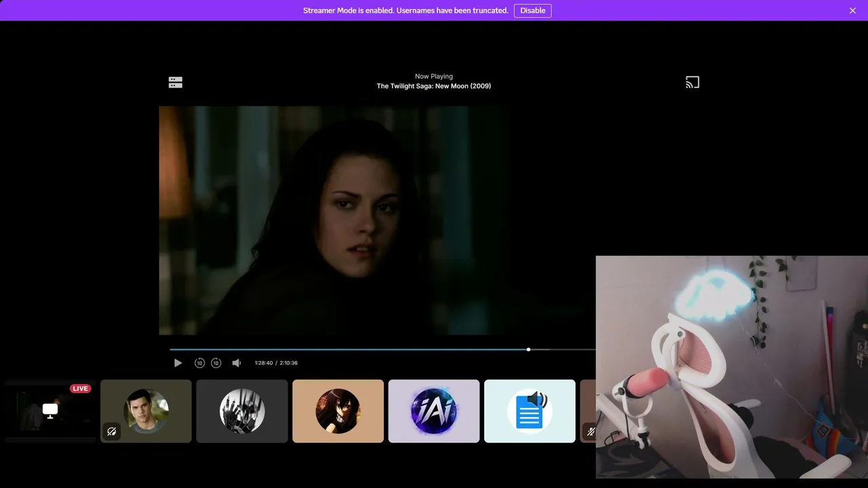Click the muted status icon on the olive tile
This screenshot has height=488, width=868.
point(112,431)
